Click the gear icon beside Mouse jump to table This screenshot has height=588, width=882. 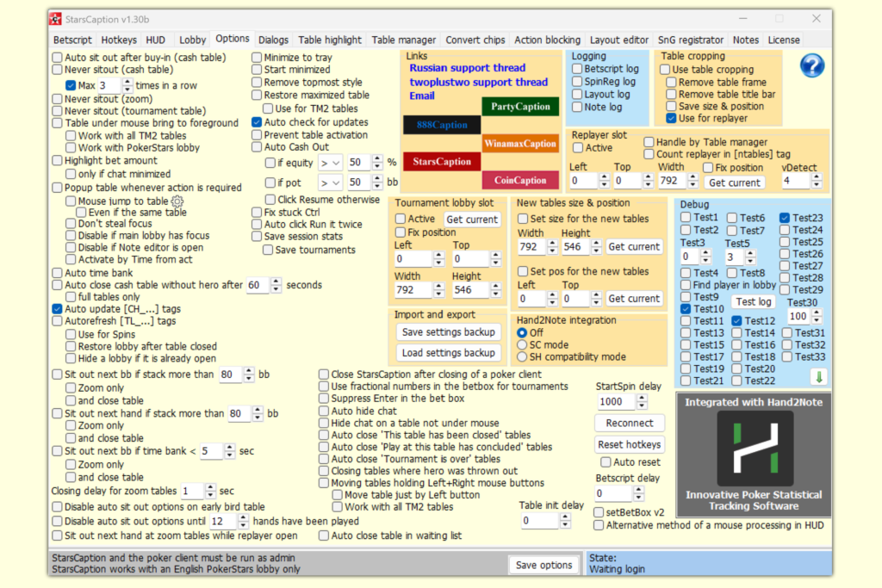click(x=177, y=201)
